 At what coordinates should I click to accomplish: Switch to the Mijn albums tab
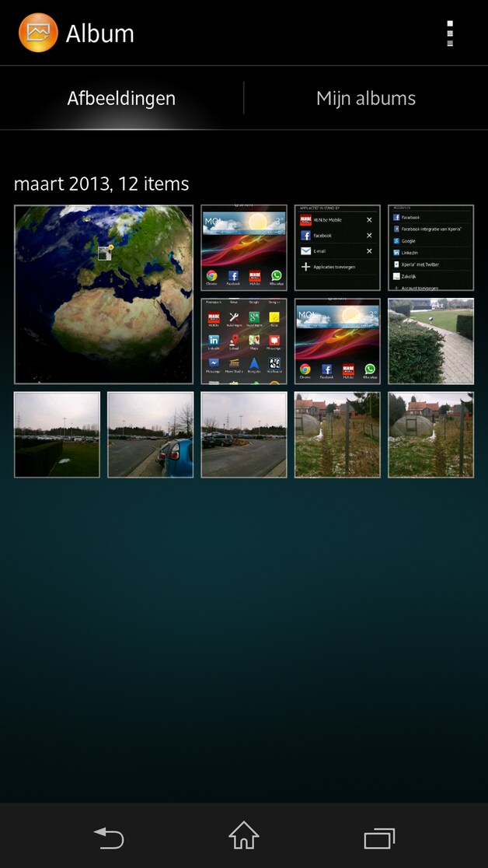366,98
